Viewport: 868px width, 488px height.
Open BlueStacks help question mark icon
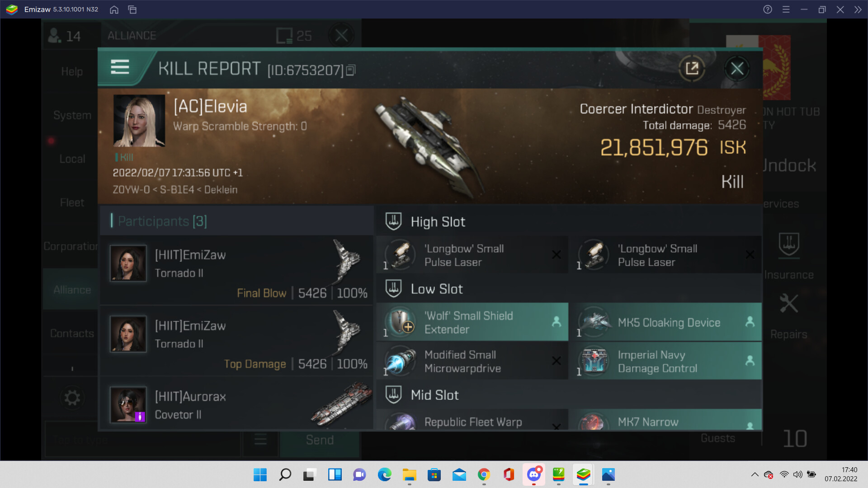click(767, 9)
